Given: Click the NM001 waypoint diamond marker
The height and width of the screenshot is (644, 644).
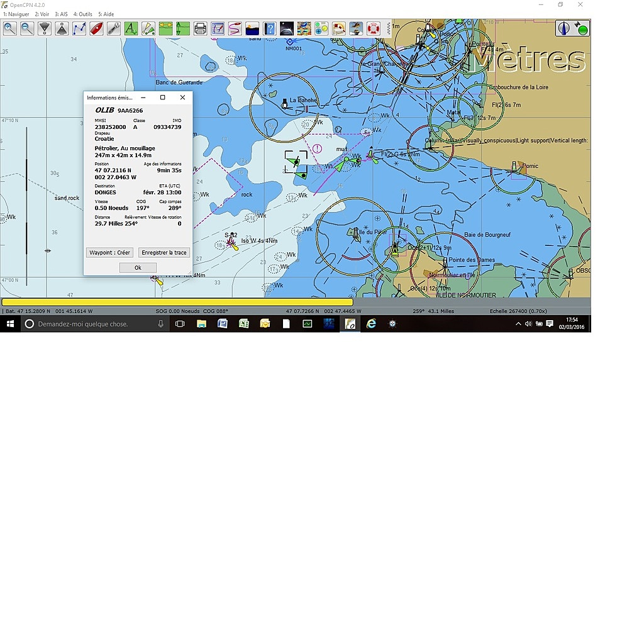Looking at the screenshot, I should (290, 42).
